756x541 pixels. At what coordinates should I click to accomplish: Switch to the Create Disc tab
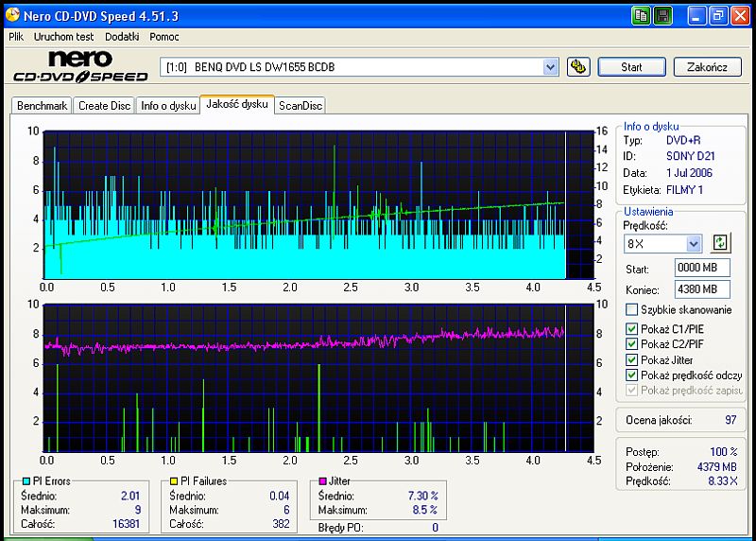(104, 106)
